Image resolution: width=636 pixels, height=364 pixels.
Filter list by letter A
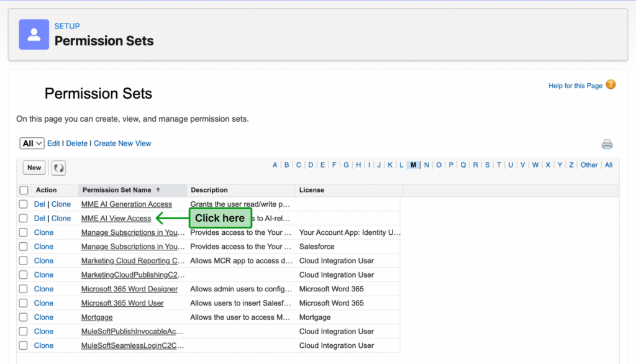coord(275,165)
